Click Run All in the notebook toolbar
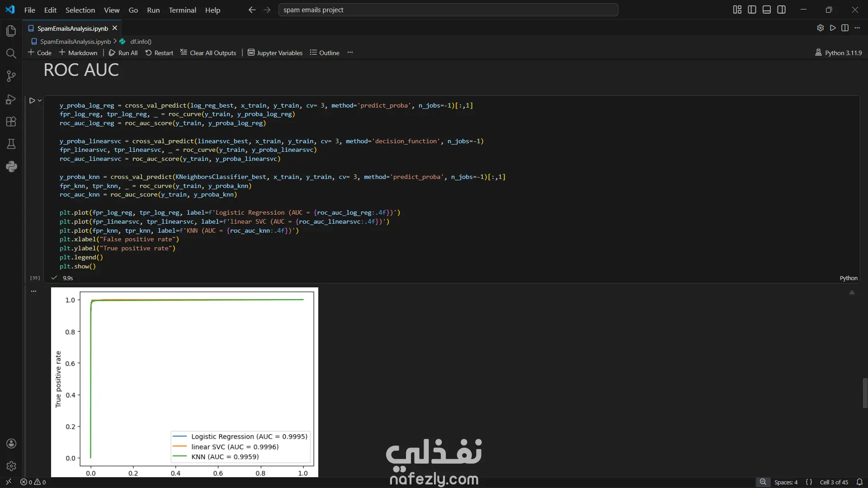Screen dimensions: 868x488 pyautogui.click(x=123, y=53)
